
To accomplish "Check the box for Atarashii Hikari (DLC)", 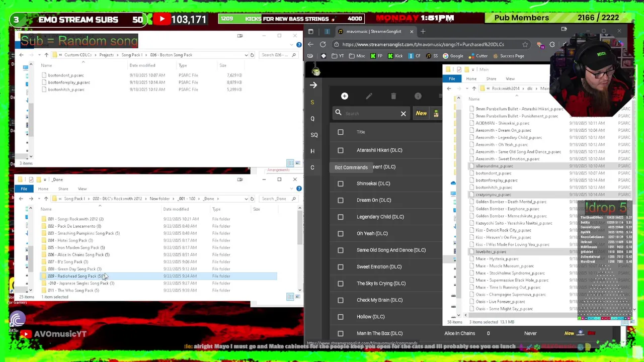I will click(341, 150).
